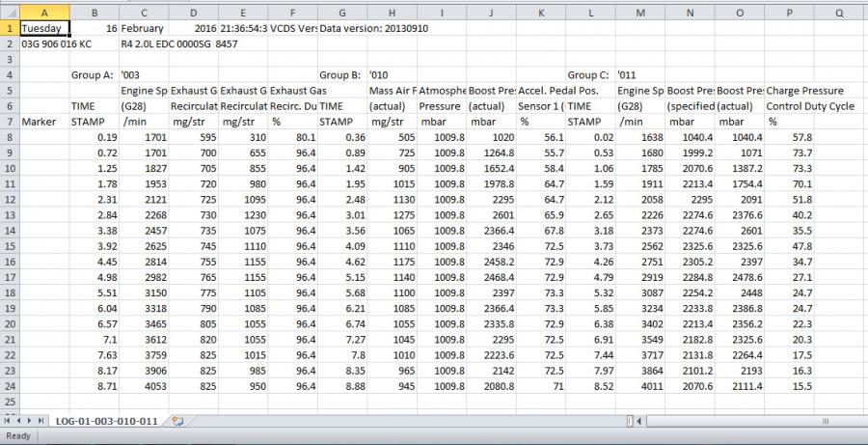Image resolution: width=868 pixels, height=445 pixels.
Task: Select the Marker cell in row 7
Action: pyautogui.click(x=44, y=122)
